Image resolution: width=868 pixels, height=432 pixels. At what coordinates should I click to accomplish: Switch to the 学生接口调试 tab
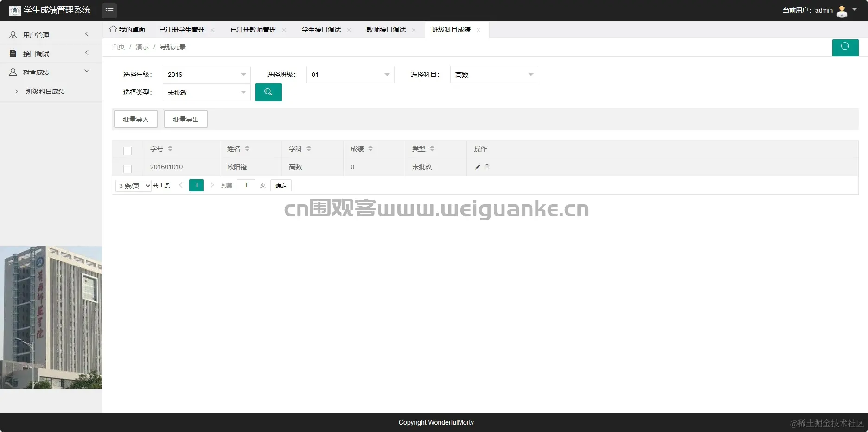(321, 30)
